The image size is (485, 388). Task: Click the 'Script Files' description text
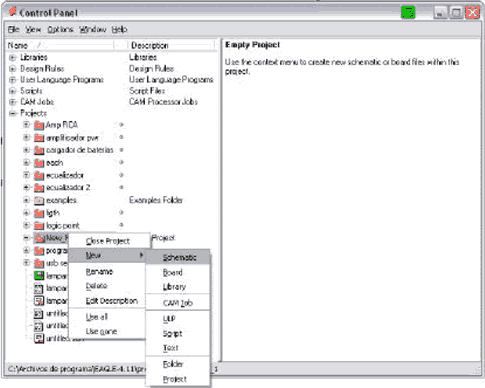147,91
